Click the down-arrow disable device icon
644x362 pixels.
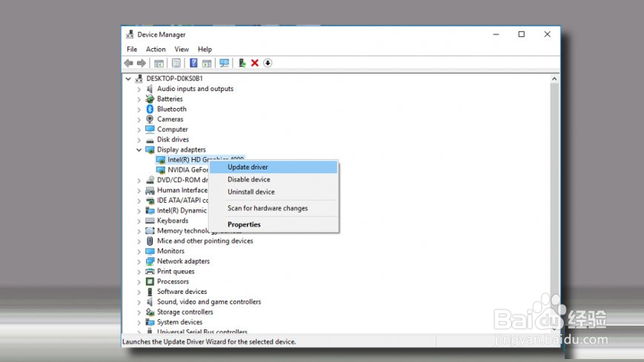tap(268, 63)
